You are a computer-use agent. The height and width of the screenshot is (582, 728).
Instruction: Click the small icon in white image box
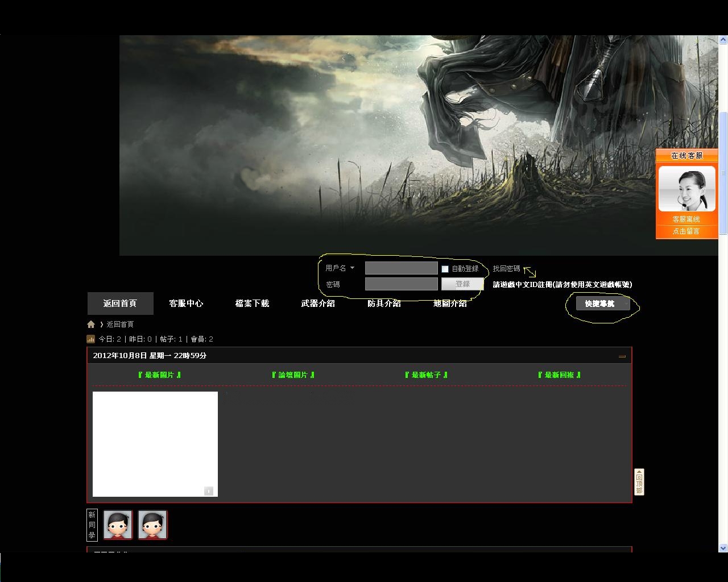(x=209, y=491)
